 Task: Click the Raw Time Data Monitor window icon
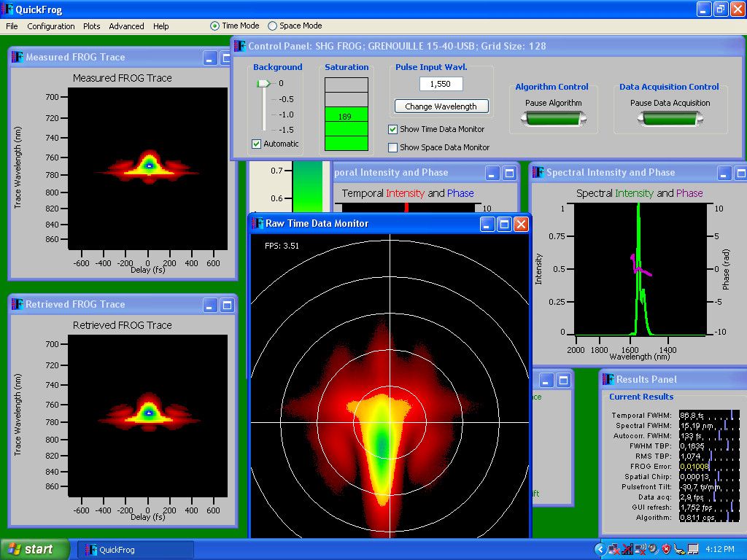pyautogui.click(x=257, y=223)
